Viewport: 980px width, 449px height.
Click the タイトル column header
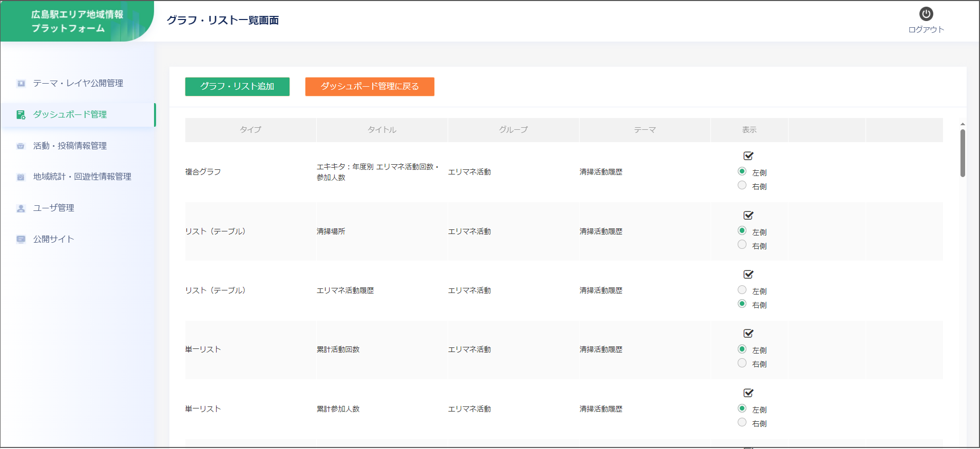tap(382, 130)
